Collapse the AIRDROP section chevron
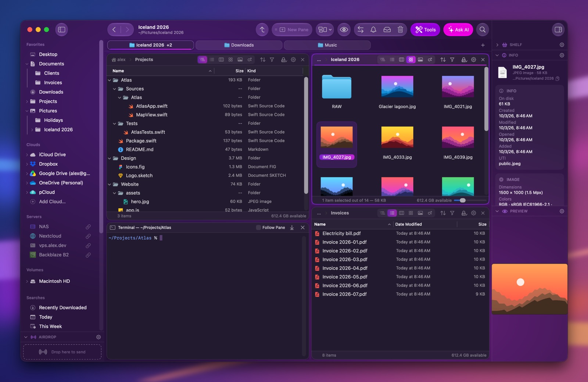Image resolution: width=588 pixels, height=382 pixels. 26,337
